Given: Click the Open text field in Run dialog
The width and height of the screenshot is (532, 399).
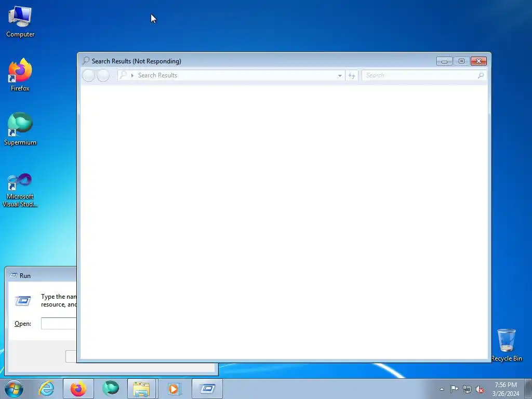Looking at the screenshot, I should (x=59, y=323).
